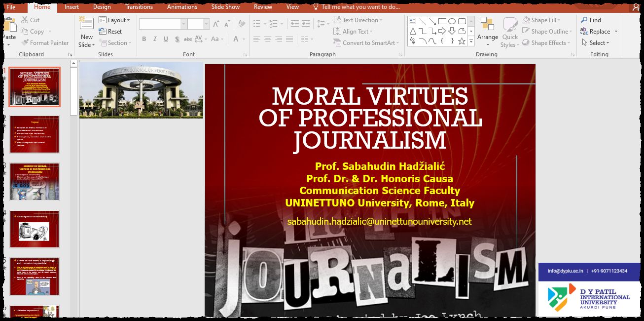Pick the Oval shape in the gallery
This screenshot has width=644, height=321.
pyautogui.click(x=452, y=21)
